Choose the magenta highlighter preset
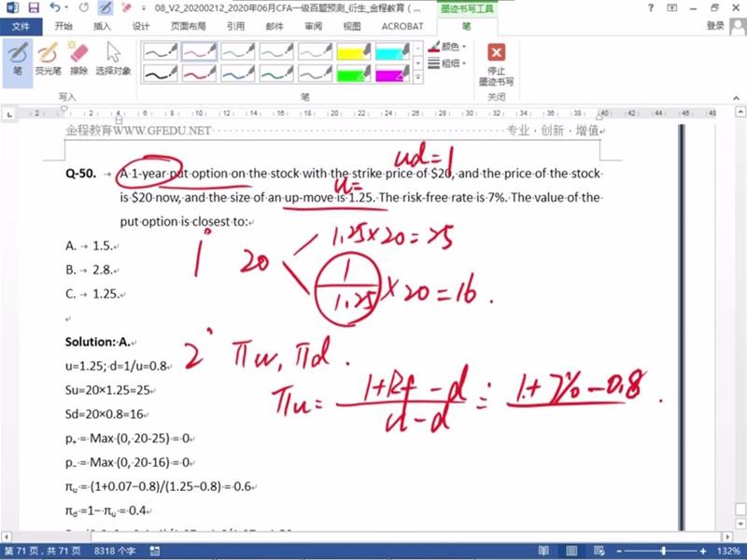This screenshot has width=747, height=560. click(x=392, y=74)
